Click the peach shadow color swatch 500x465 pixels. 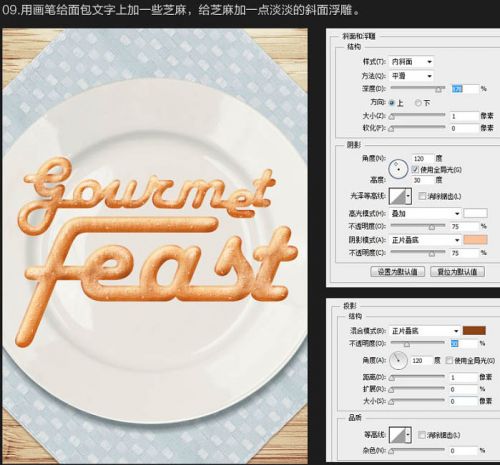tap(476, 240)
